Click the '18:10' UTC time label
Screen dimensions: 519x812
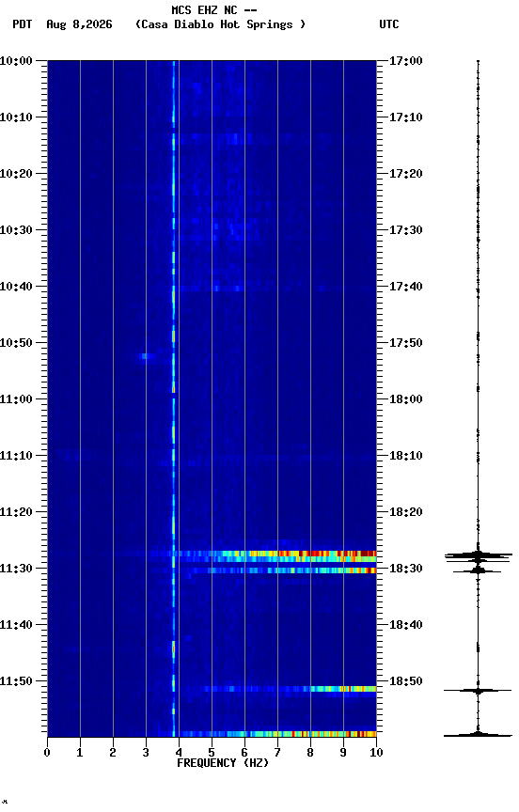click(406, 456)
